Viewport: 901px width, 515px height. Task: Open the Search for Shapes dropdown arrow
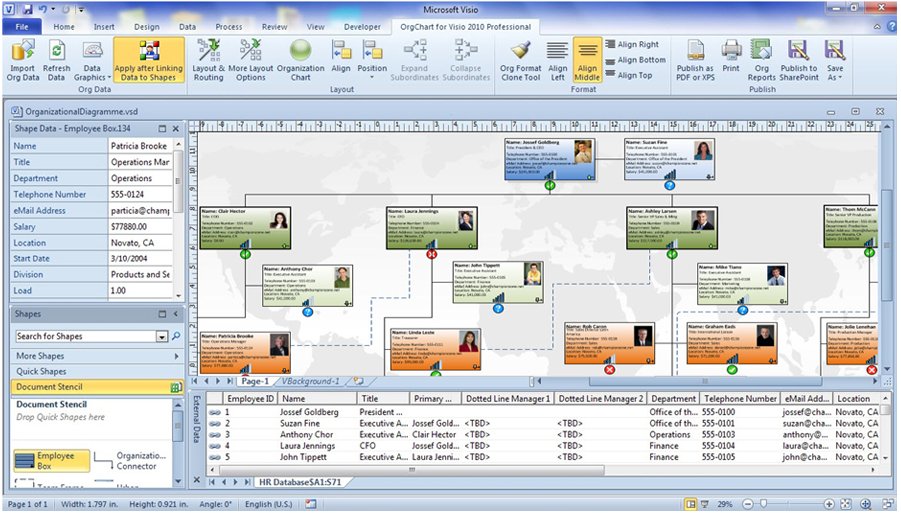[x=162, y=337]
